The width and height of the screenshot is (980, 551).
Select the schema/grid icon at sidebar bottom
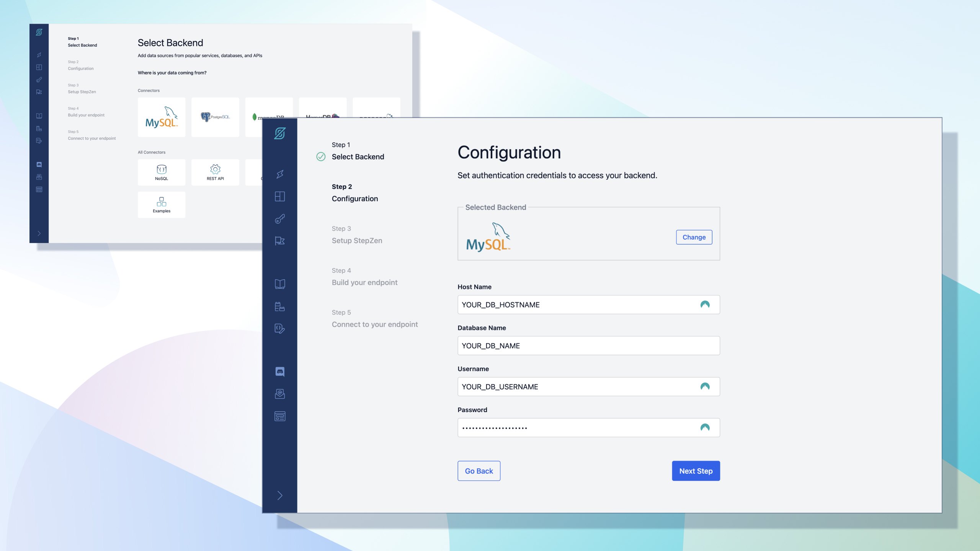279,416
